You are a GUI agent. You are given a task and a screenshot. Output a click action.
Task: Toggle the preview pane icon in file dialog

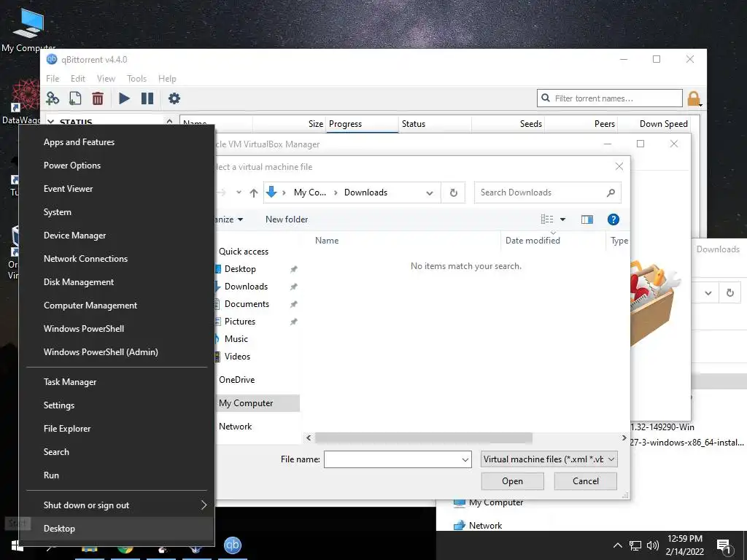[587, 219]
